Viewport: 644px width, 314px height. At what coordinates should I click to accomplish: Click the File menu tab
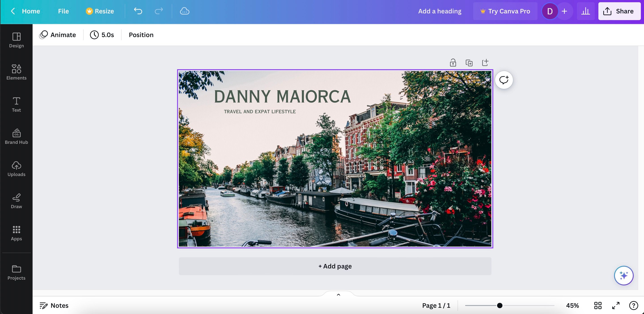point(63,11)
